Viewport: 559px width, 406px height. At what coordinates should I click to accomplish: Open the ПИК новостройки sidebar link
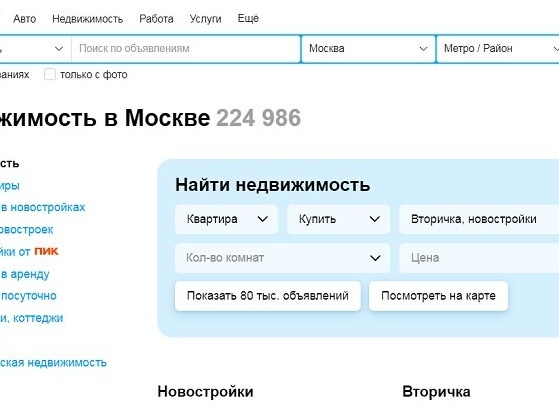click(x=29, y=251)
